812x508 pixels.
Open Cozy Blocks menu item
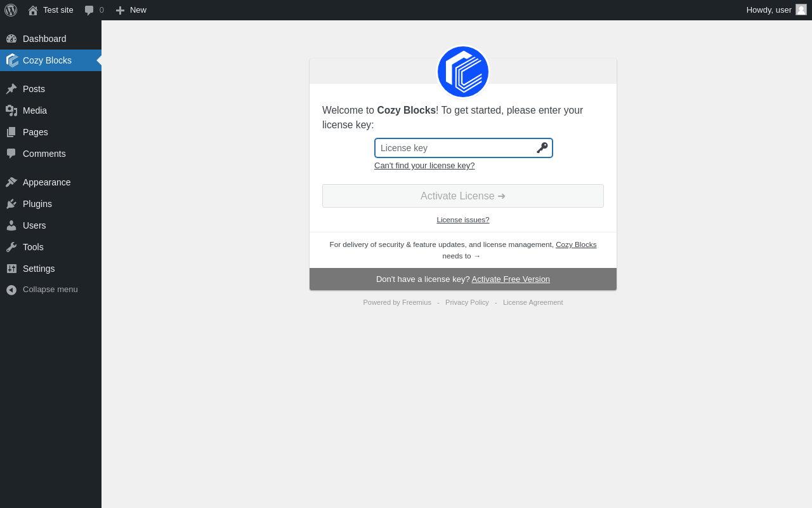tap(51, 60)
